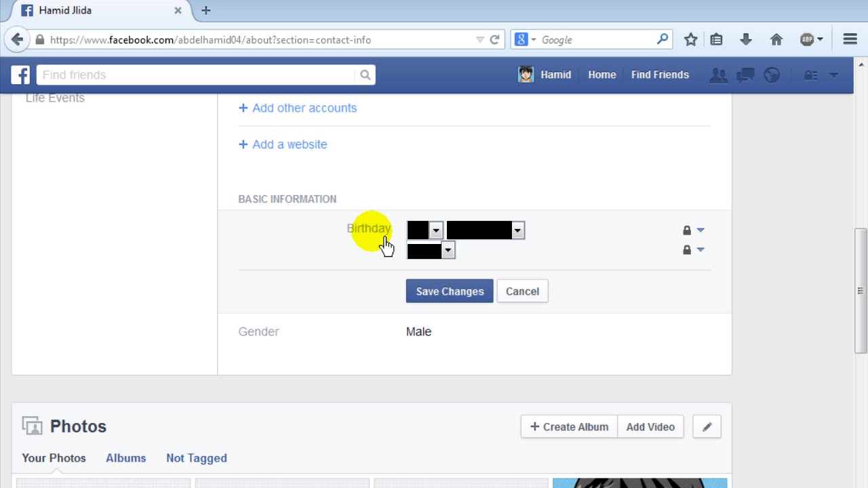The height and width of the screenshot is (488, 868).
Task: Click the Google search bar magnifier
Action: (x=663, y=39)
